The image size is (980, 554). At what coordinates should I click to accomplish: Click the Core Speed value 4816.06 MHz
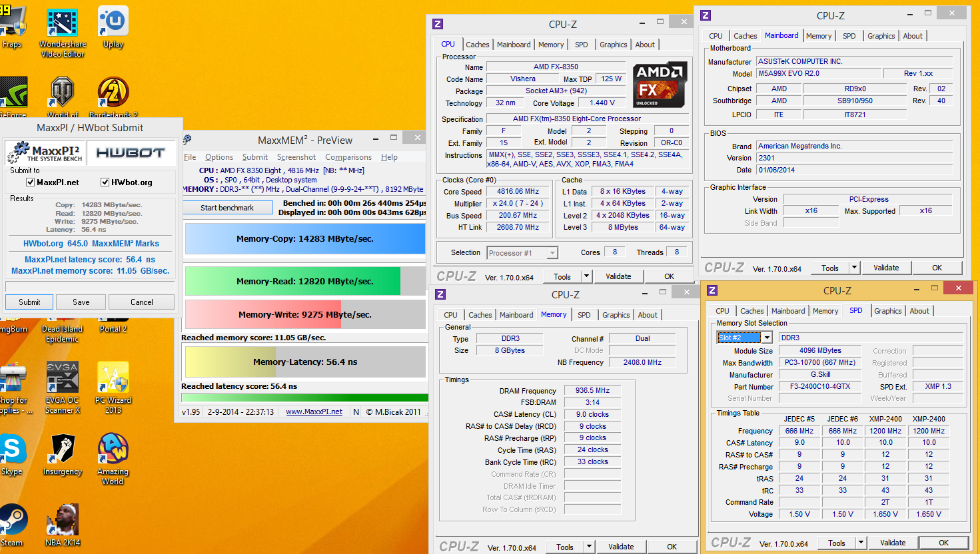click(518, 192)
